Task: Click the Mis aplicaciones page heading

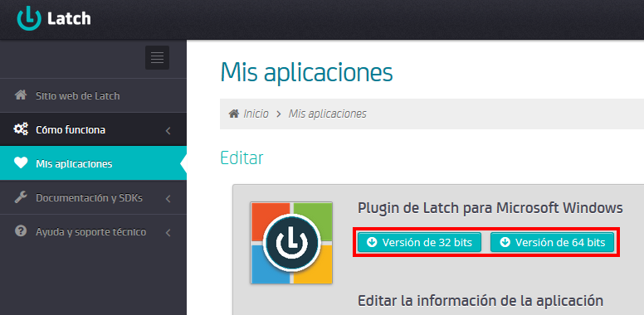Action: click(306, 73)
